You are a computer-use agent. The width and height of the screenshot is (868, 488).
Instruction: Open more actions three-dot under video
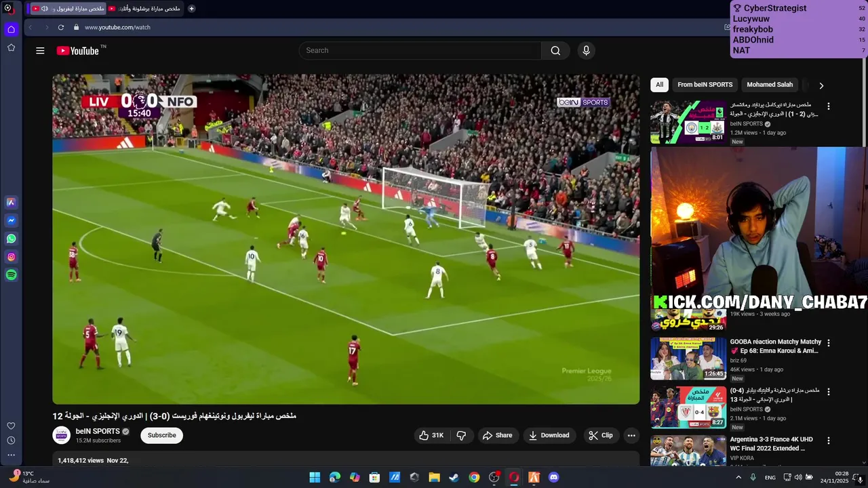(631, 435)
